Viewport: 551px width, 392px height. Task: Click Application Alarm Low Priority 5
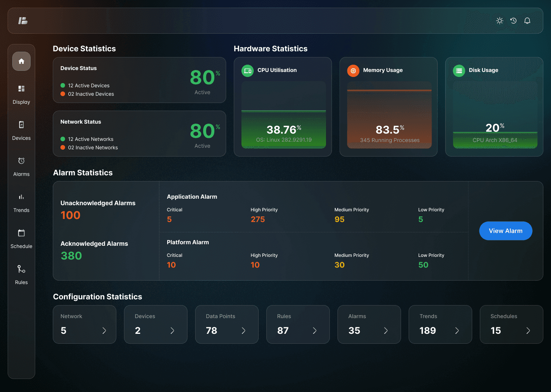pos(421,219)
